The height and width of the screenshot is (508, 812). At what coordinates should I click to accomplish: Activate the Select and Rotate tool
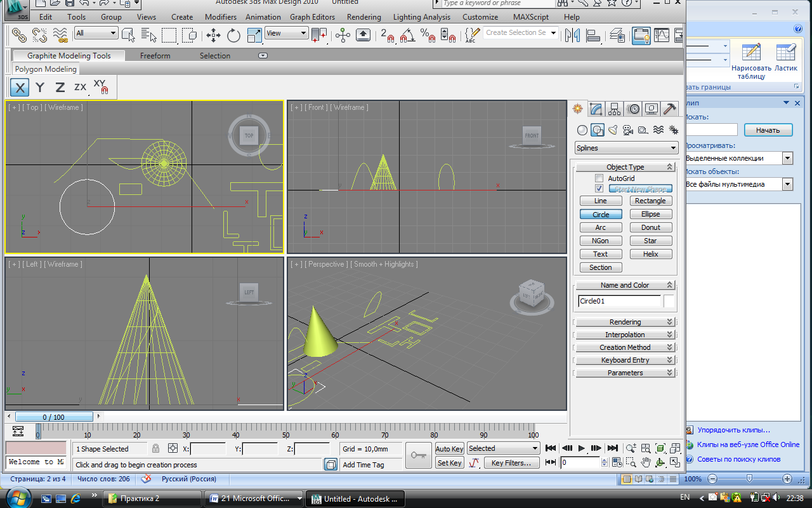233,35
